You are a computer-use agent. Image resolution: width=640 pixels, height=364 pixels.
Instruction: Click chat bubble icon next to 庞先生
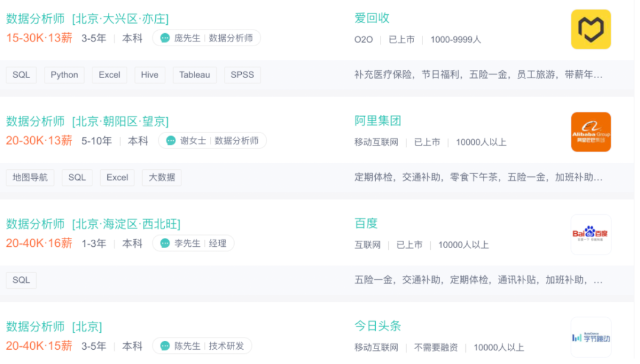(x=165, y=38)
